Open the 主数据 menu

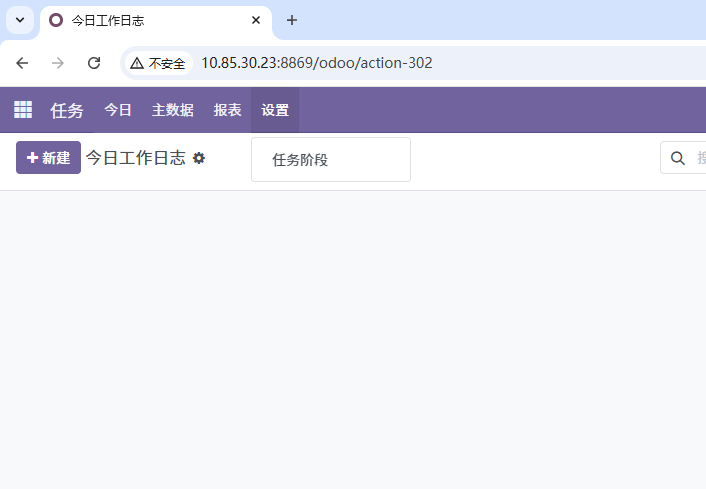[x=172, y=110]
